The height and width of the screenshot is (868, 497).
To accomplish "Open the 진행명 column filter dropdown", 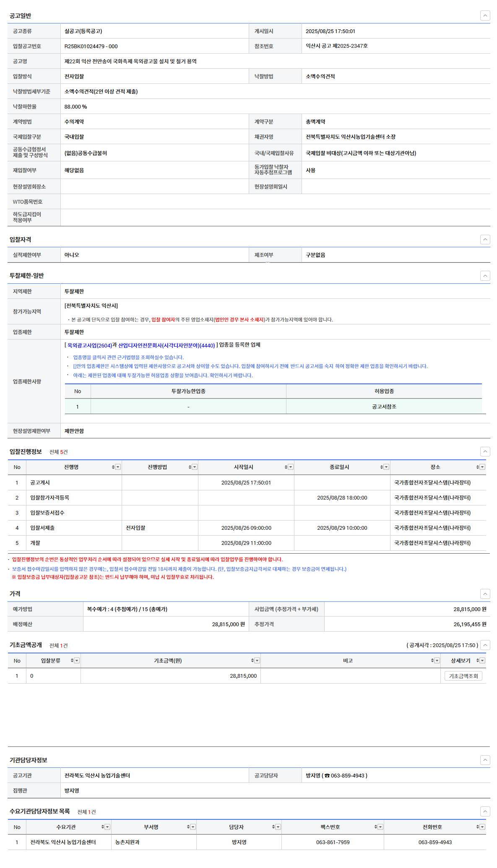I will point(118,467).
